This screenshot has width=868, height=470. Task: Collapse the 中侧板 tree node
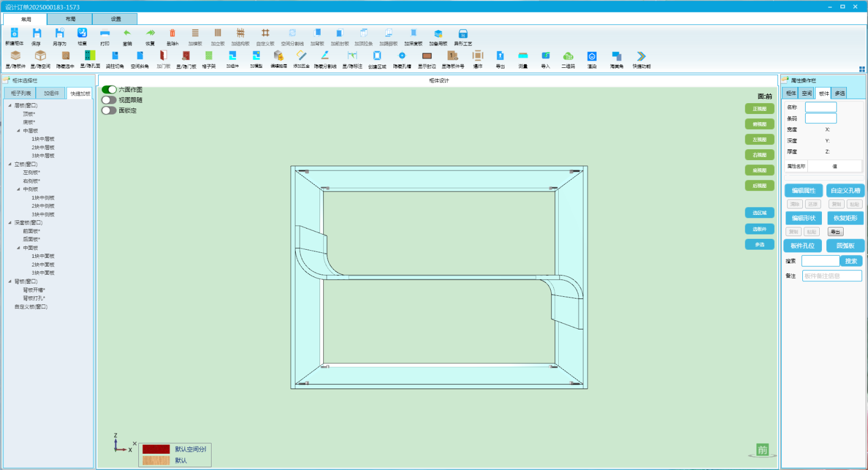click(18, 189)
